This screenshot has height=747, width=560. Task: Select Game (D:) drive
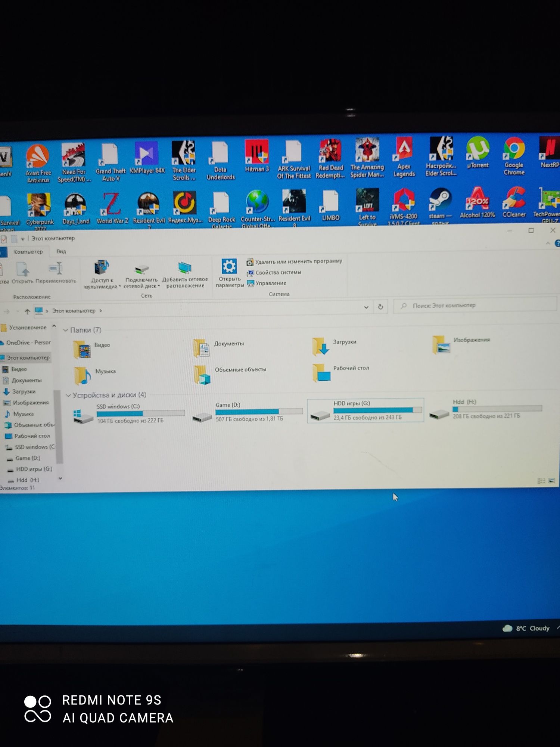tap(247, 412)
